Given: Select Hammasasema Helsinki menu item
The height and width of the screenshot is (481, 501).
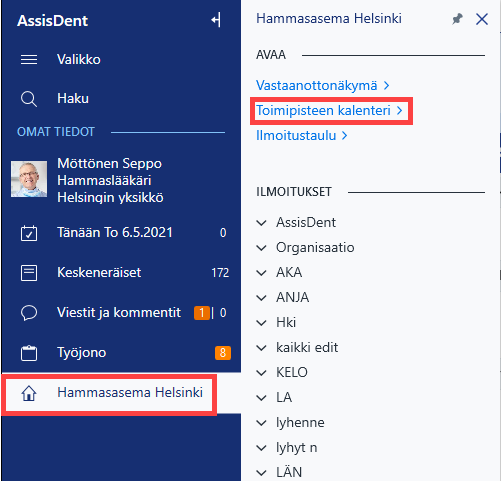Looking at the screenshot, I should point(109,393).
